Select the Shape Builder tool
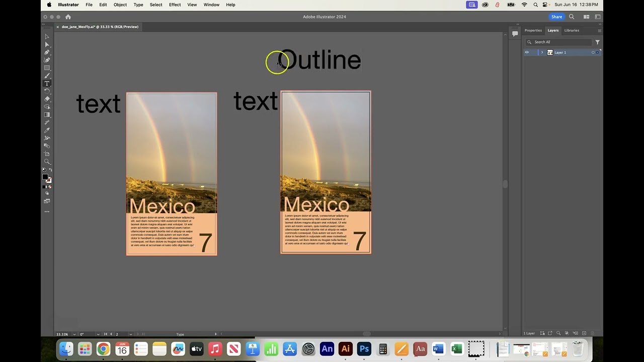Viewport: 644px width, 362px height. pyautogui.click(x=47, y=107)
